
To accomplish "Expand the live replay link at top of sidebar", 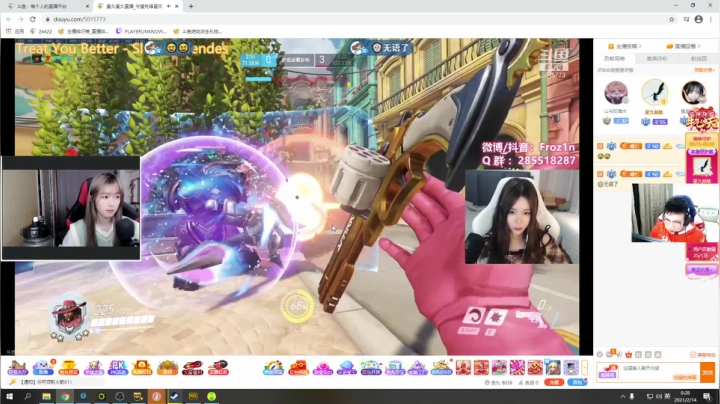I will coord(683,46).
